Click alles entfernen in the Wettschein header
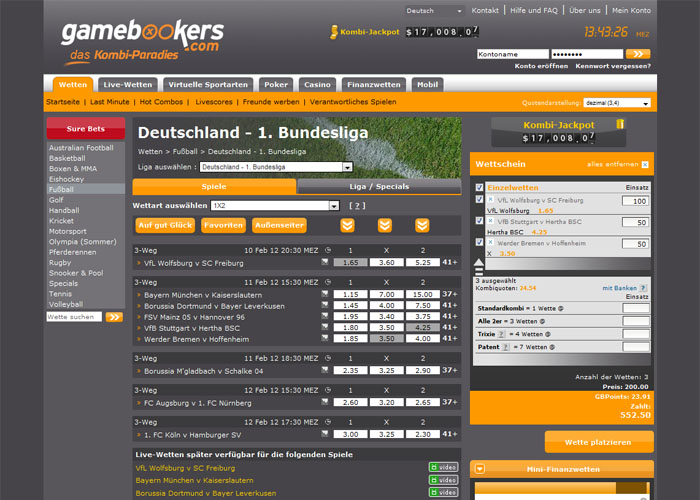 pos(612,165)
